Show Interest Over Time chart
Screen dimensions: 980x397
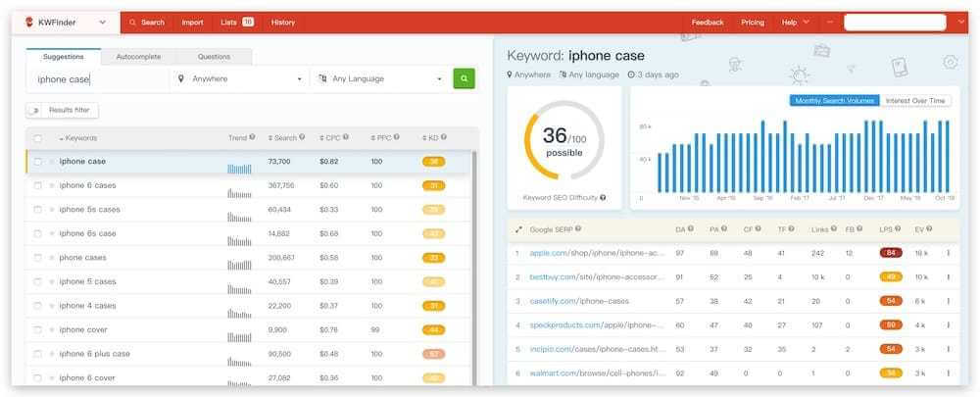tap(915, 101)
